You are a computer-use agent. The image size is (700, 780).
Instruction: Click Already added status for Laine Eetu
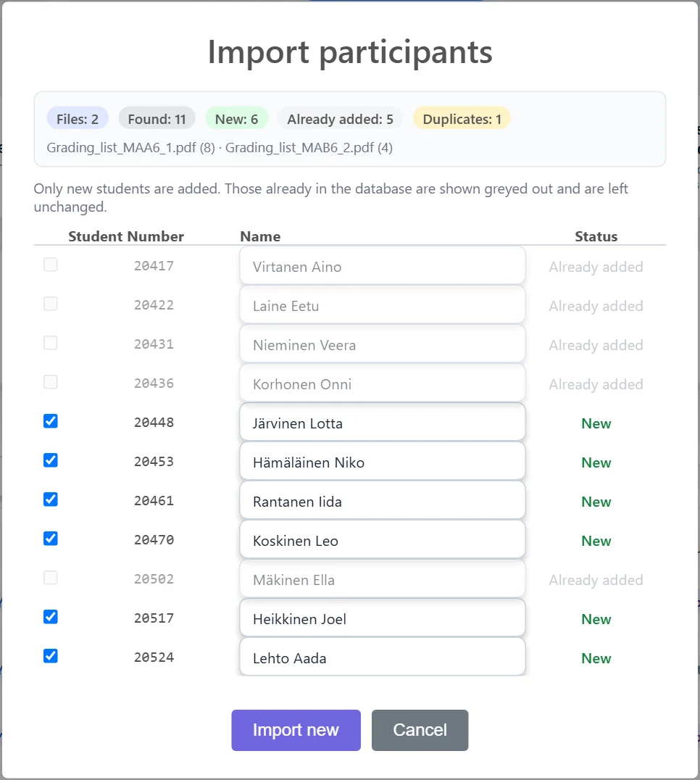pos(596,306)
